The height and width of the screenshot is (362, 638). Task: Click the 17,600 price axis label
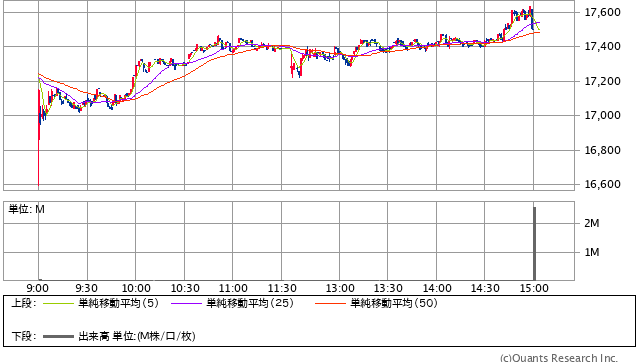[603, 12]
